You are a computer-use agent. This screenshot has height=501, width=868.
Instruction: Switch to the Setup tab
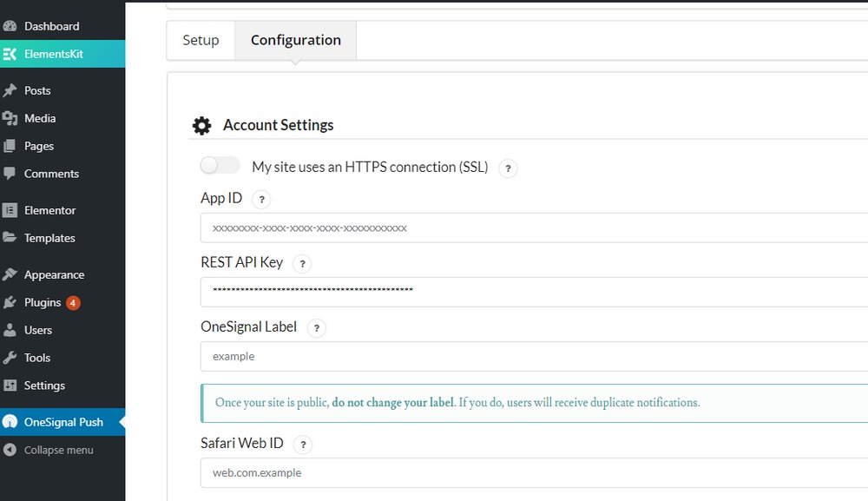(x=201, y=40)
